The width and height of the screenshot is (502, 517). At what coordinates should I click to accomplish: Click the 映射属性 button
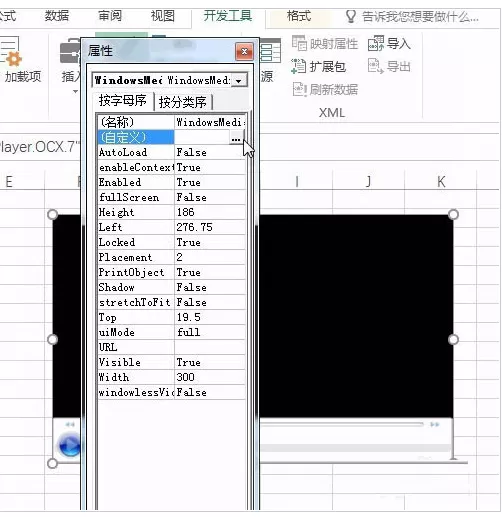325,43
